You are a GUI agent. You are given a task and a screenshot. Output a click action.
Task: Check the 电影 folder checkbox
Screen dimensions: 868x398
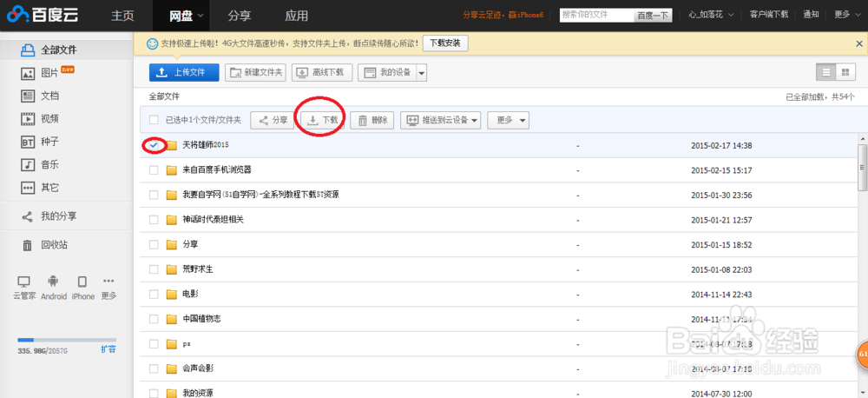(154, 294)
